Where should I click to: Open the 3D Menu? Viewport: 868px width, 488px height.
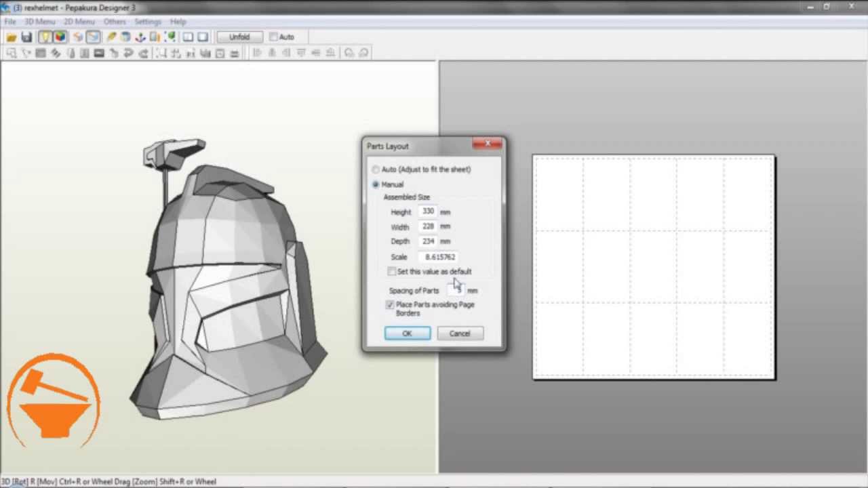click(40, 22)
